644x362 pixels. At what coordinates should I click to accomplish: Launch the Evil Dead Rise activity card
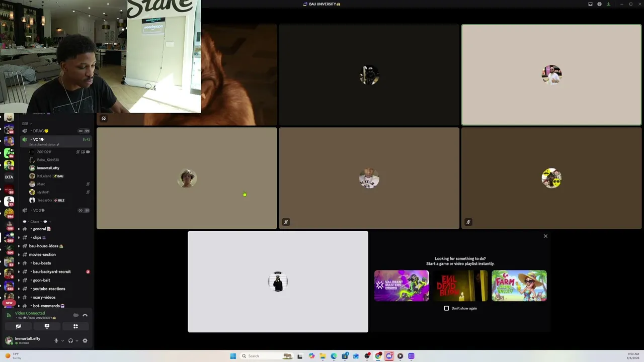pyautogui.click(x=460, y=286)
